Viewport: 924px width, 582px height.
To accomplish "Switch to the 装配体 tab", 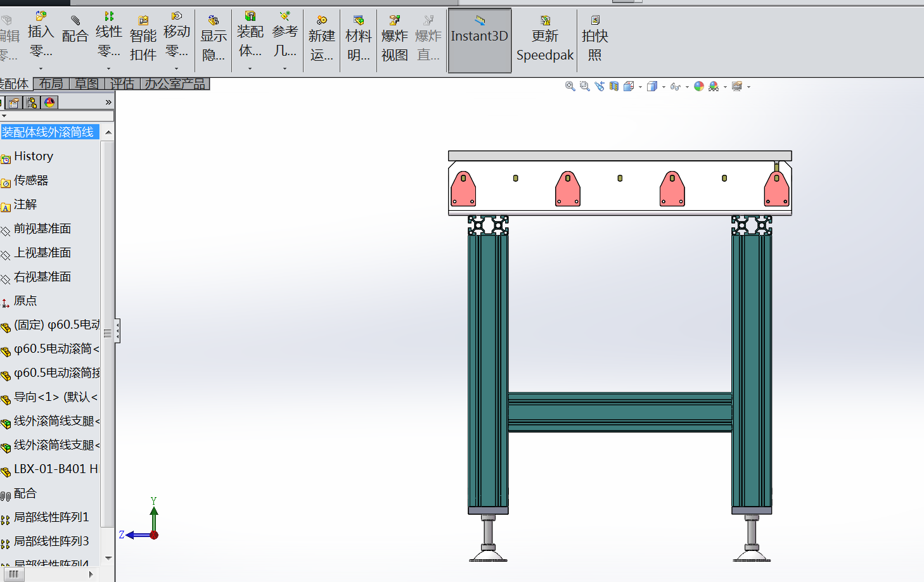I will coord(15,84).
